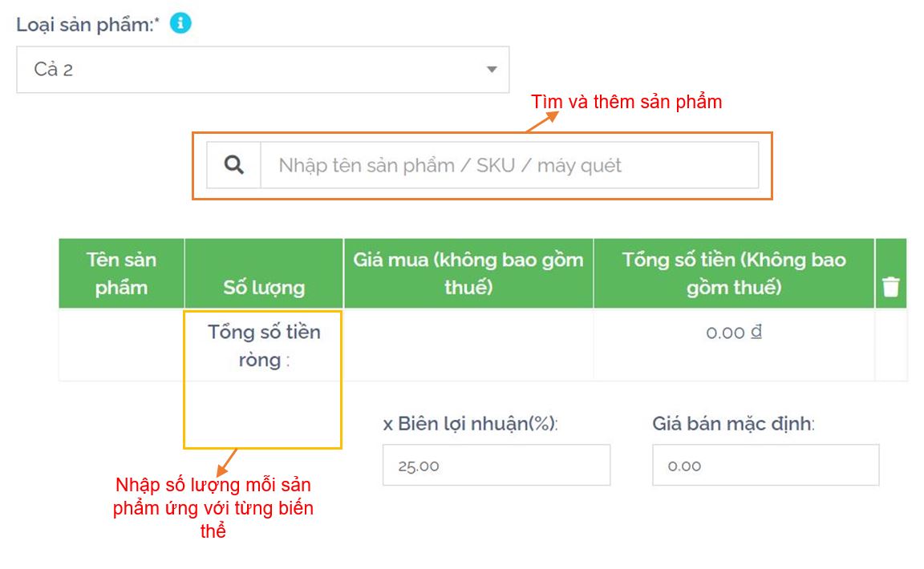This screenshot has width=924, height=569.
Task: Open the Loại sản phẩm dropdown showing Cả 2
Action: pos(262,70)
